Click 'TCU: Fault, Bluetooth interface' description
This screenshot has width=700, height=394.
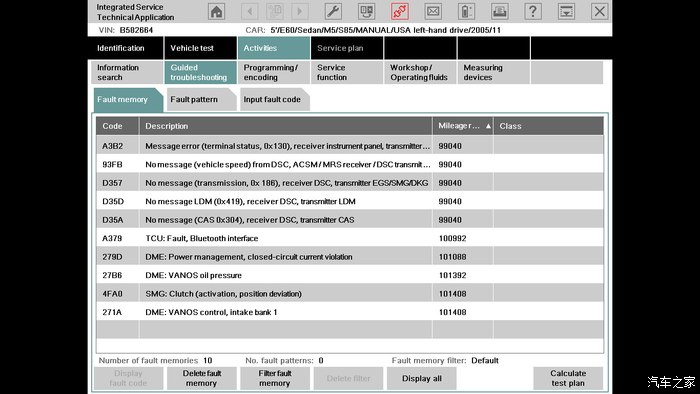point(202,238)
